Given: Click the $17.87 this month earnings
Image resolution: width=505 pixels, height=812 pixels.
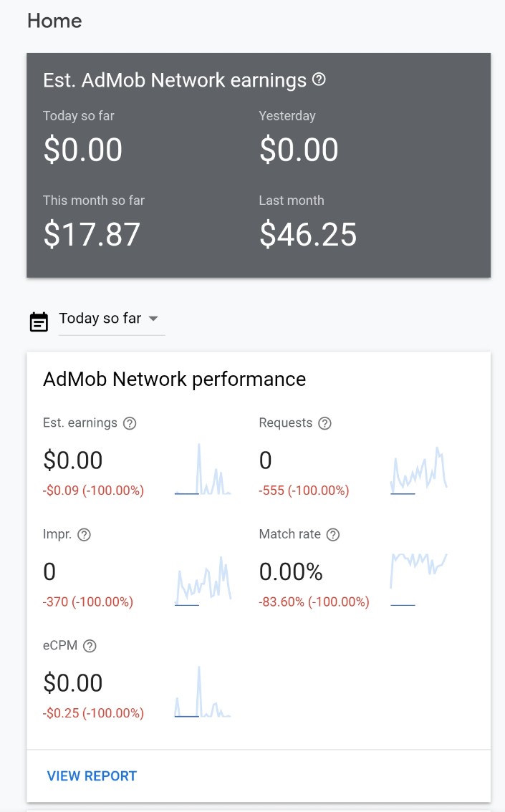Looking at the screenshot, I should (92, 235).
